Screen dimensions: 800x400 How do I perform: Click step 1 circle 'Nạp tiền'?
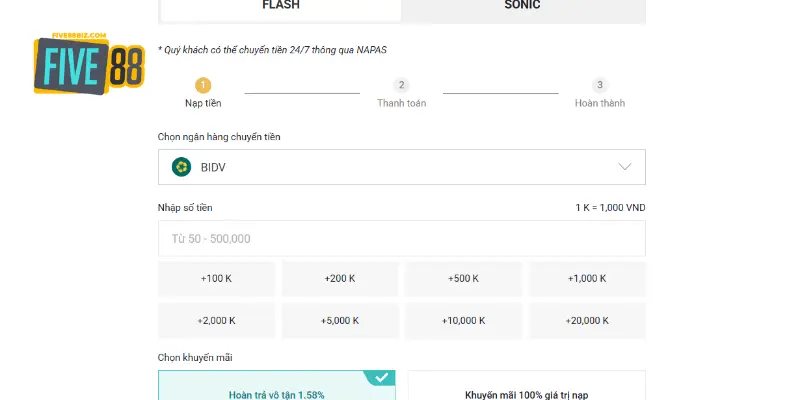pos(203,85)
